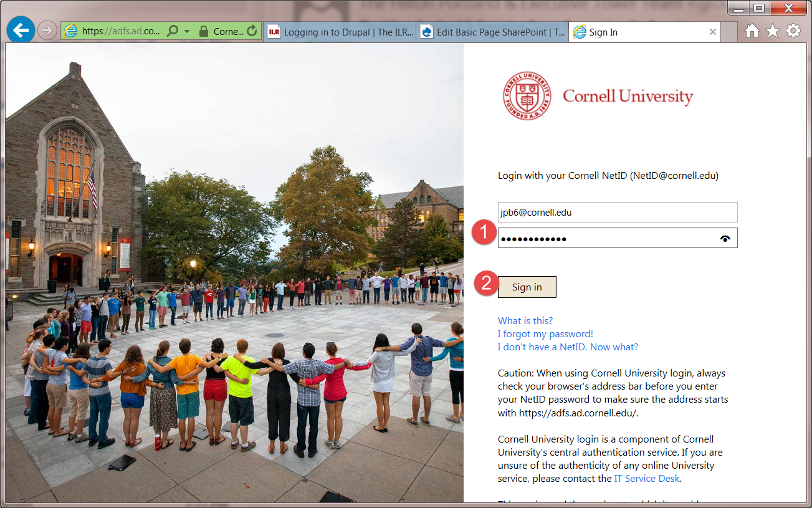The width and height of the screenshot is (812, 508).
Task: Reveal password with the eye icon
Action: (725, 238)
